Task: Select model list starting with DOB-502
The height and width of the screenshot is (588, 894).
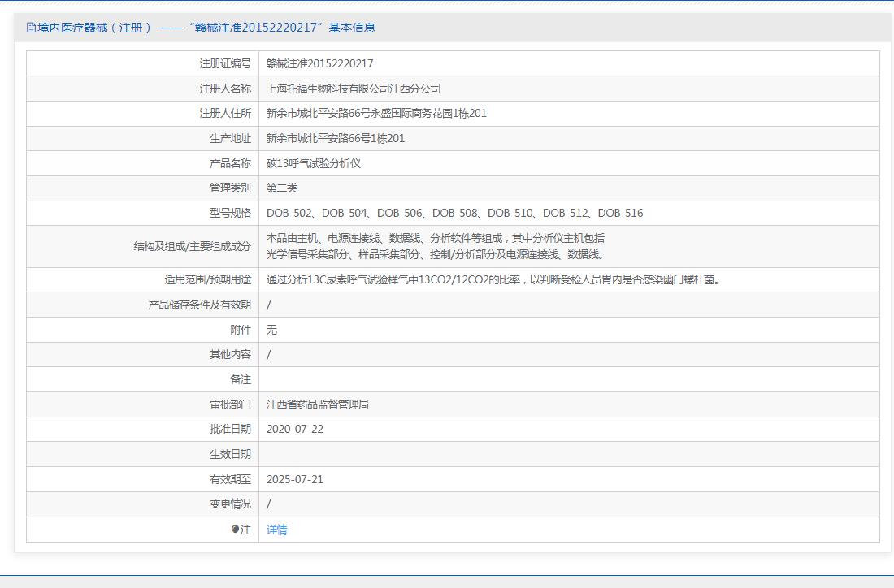Action: click(x=454, y=213)
